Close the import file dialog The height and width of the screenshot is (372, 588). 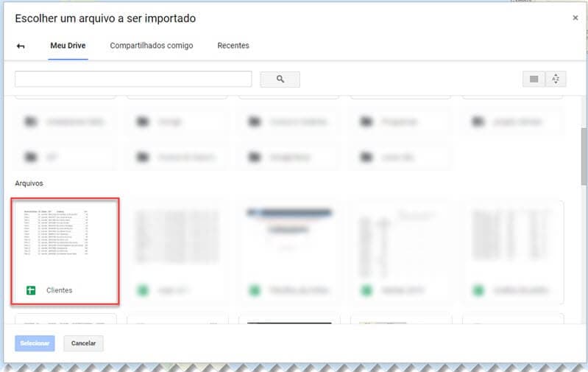(575, 18)
